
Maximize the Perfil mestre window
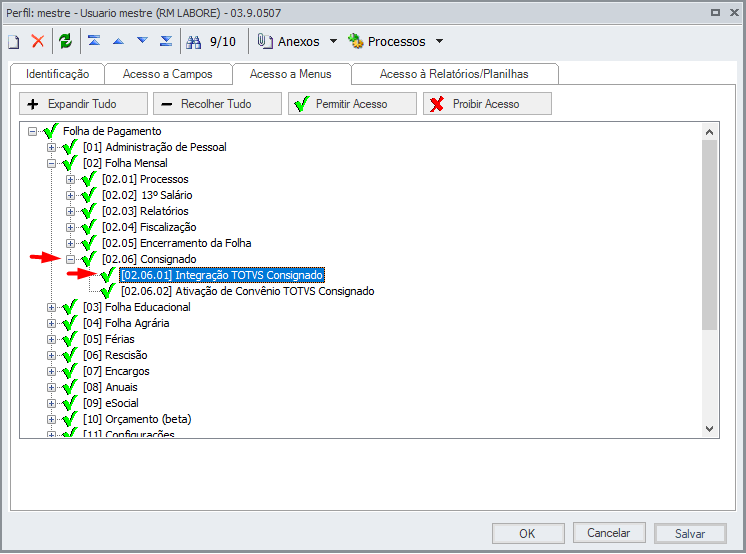[715, 13]
